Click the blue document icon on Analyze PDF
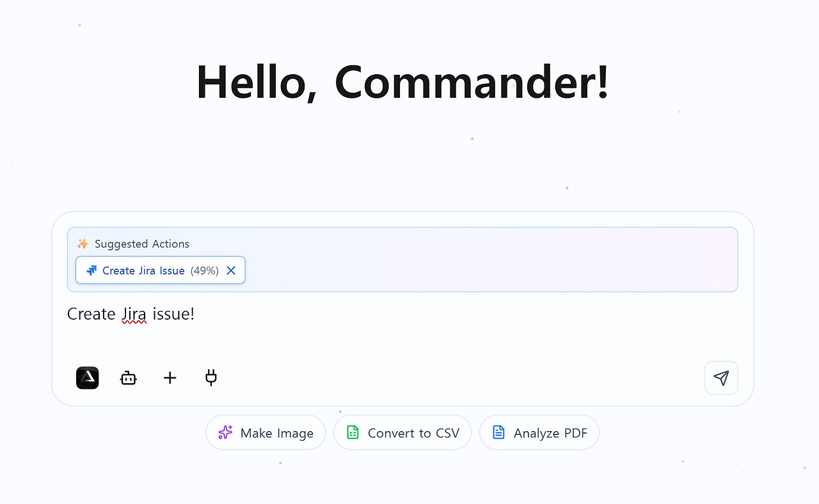Screen dimensions: 819x504 tap(498, 433)
